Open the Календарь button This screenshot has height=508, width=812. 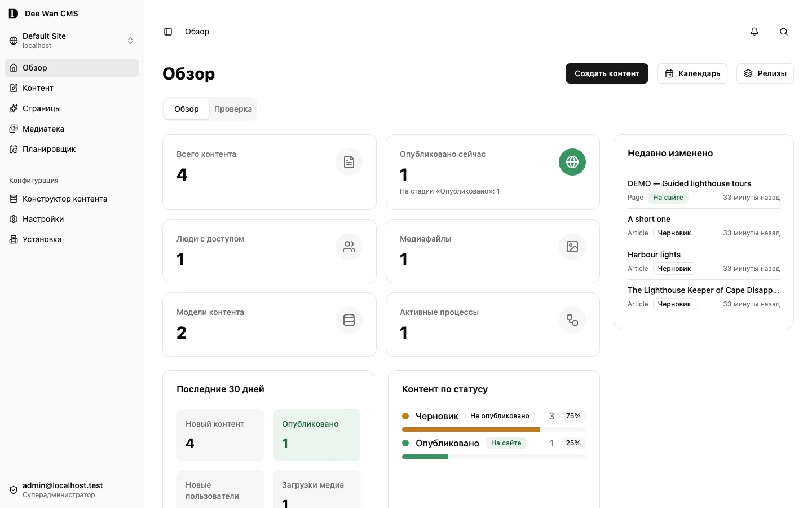(x=692, y=73)
